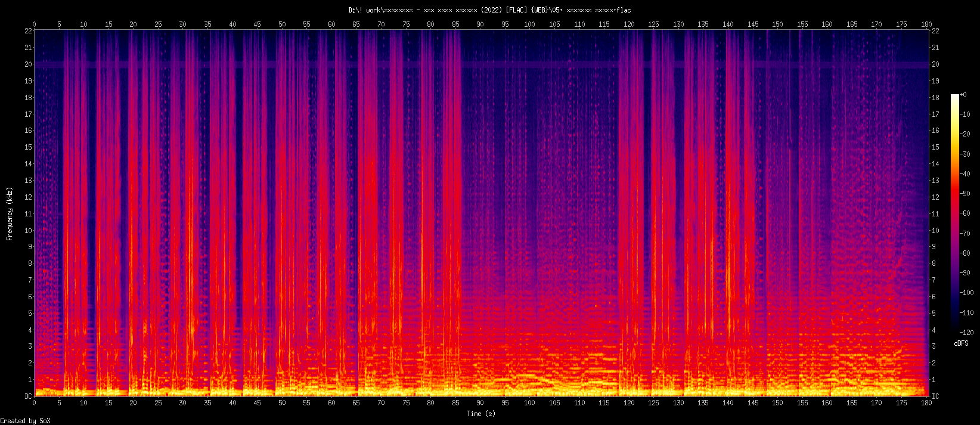Click the file path title ending in .flac
Viewport: 980px width, 425px height.
(x=489, y=10)
